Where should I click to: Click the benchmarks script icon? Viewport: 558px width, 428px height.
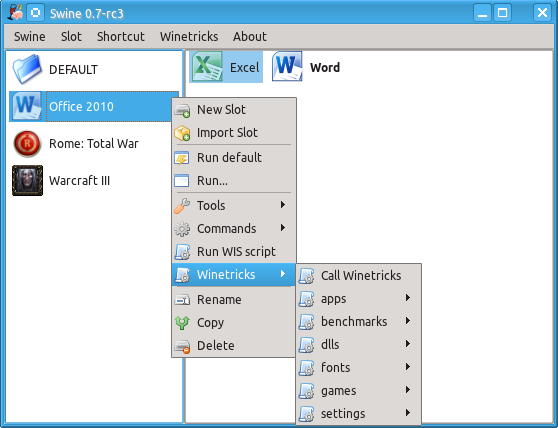pyautogui.click(x=306, y=322)
